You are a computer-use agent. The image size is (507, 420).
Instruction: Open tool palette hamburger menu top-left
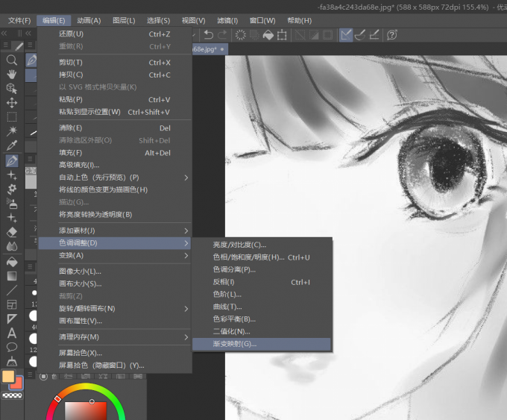[x=5, y=45]
